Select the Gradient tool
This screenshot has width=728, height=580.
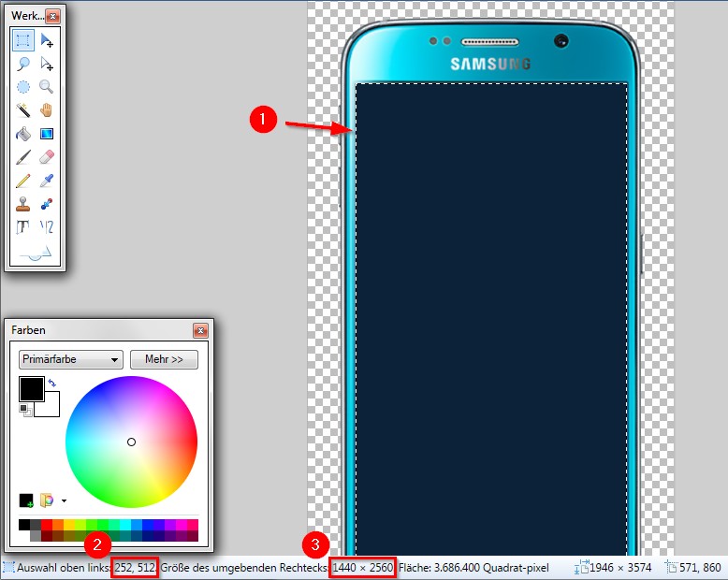click(x=47, y=134)
